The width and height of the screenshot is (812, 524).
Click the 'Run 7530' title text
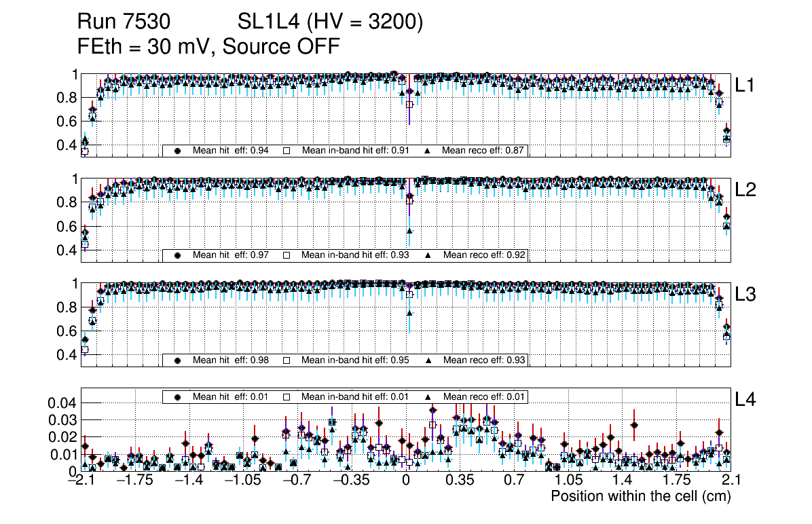pos(124,22)
